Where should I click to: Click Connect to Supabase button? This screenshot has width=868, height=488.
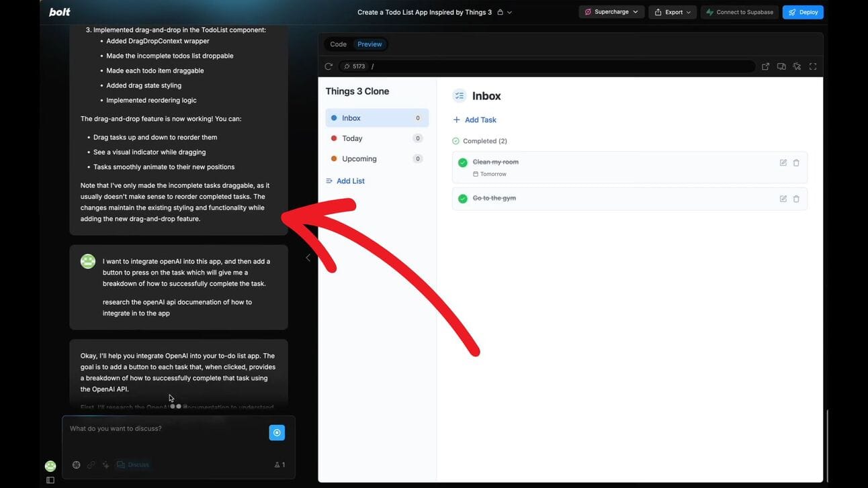739,12
